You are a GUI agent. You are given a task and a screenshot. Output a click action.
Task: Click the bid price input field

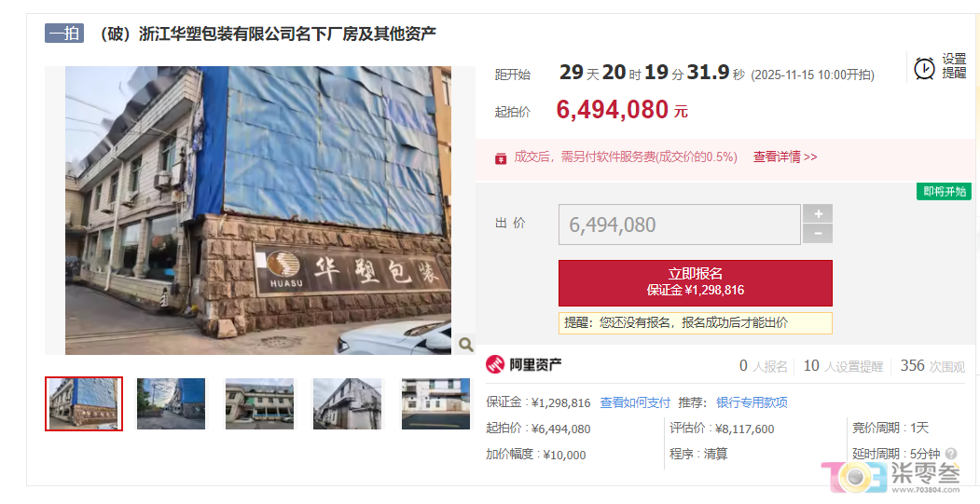(680, 225)
